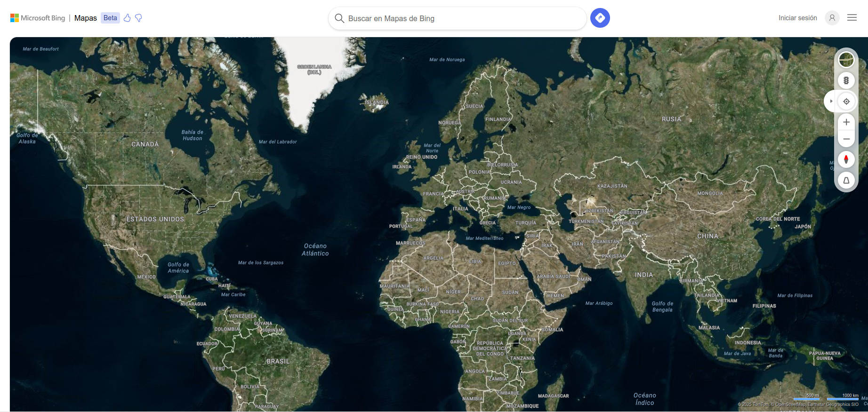Click the search magnifier icon
868x412 pixels.
coord(339,18)
